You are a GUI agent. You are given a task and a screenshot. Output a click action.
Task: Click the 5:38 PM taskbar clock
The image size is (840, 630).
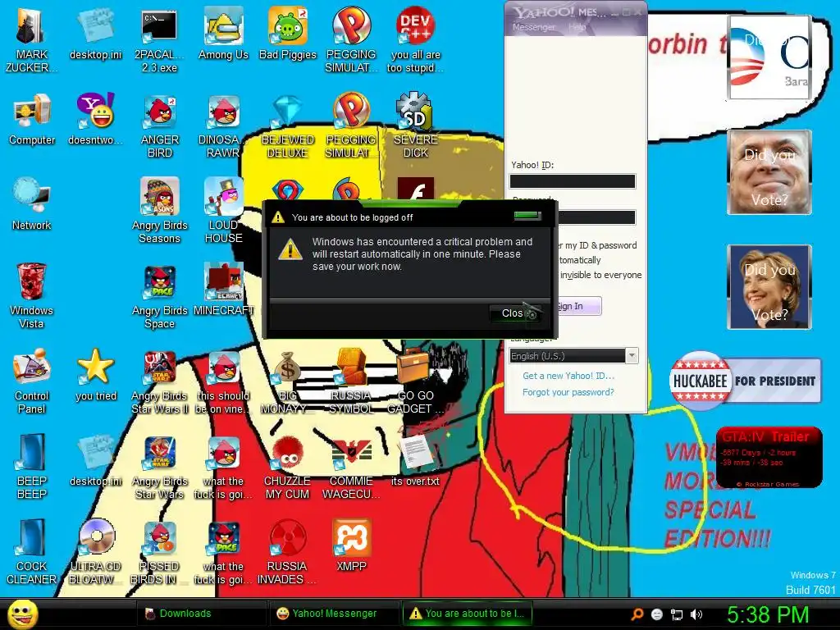tap(767, 614)
